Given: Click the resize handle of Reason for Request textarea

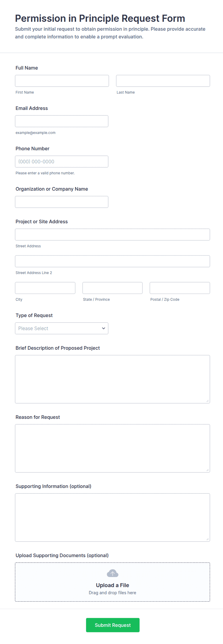Looking at the screenshot, I should click(x=207, y=470).
